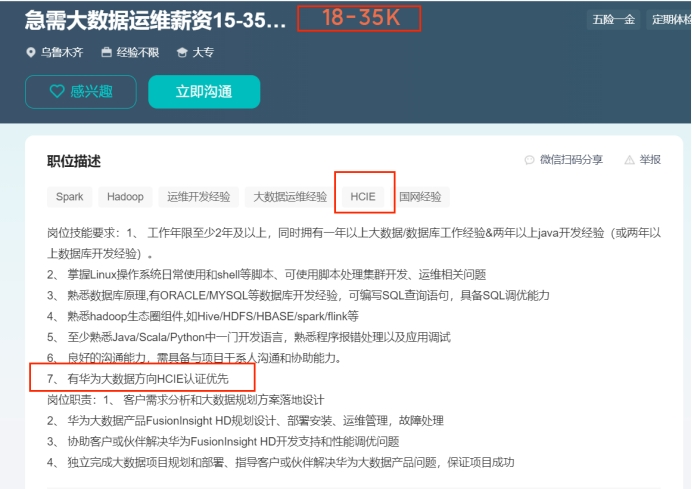Image resolution: width=692 pixels, height=489 pixels.
Task: Click line 7 有华为大数据方向HCIE认证优先
Action: pos(138,379)
